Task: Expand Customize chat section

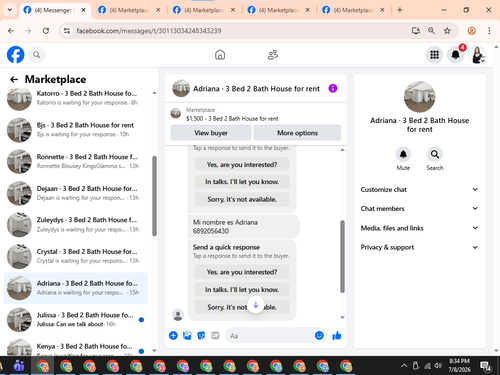Action: click(419, 189)
